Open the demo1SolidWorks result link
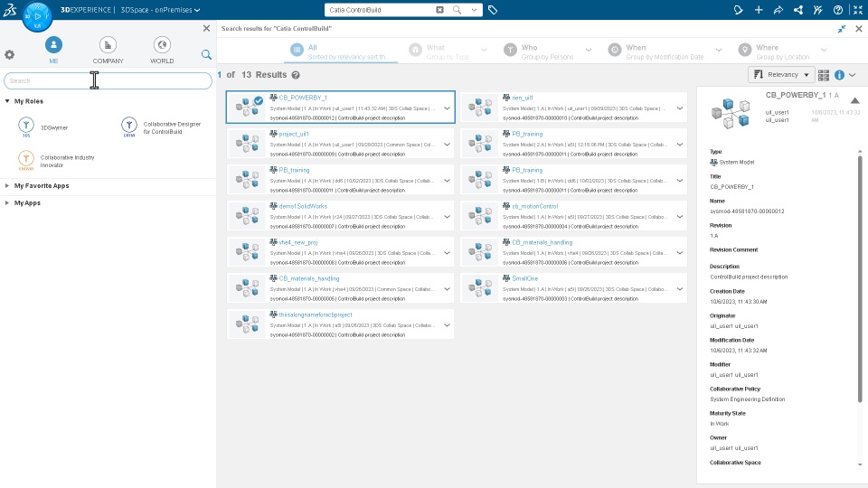This screenshot has width=868, height=488. coord(303,206)
